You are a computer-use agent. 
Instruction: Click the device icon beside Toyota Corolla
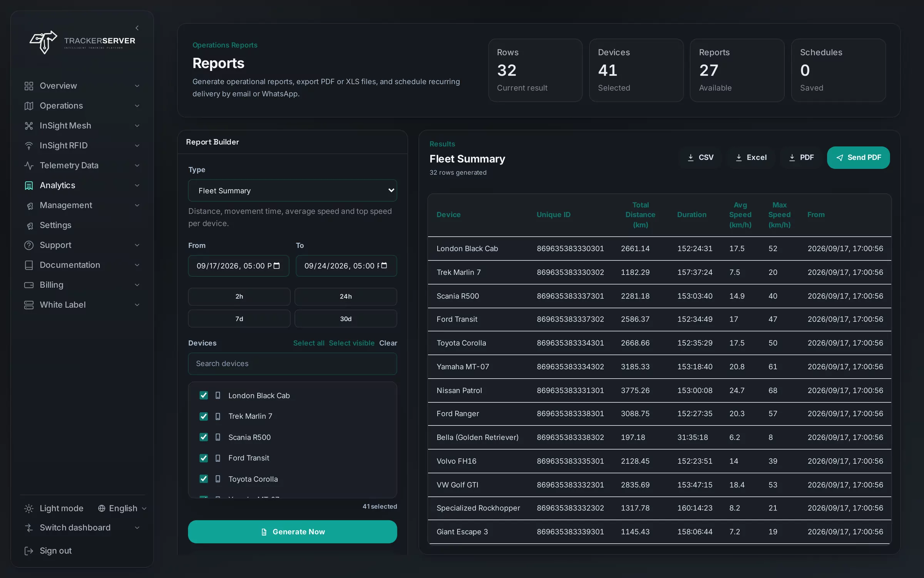218,479
